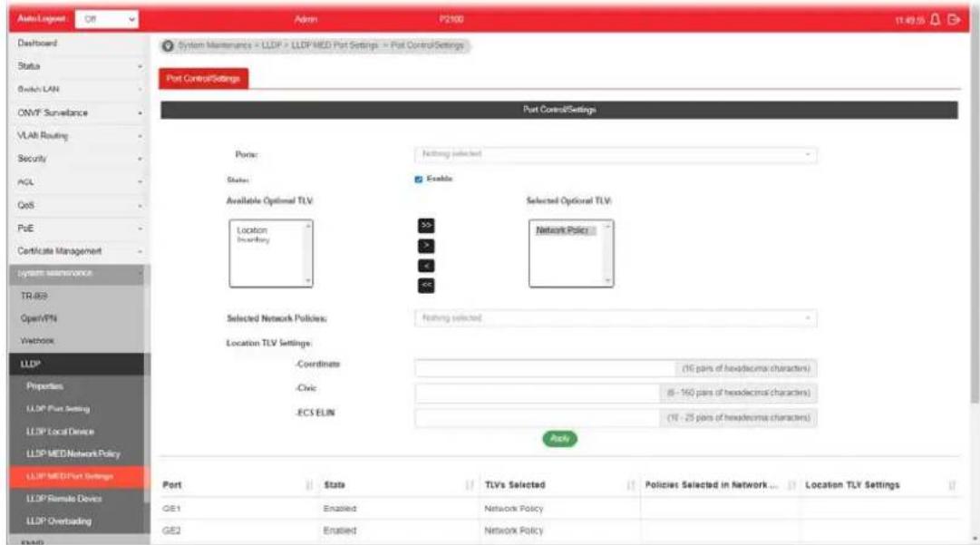Screen dimensions: 980x545
Task: Click the logout icon in header
Action: [954, 19]
